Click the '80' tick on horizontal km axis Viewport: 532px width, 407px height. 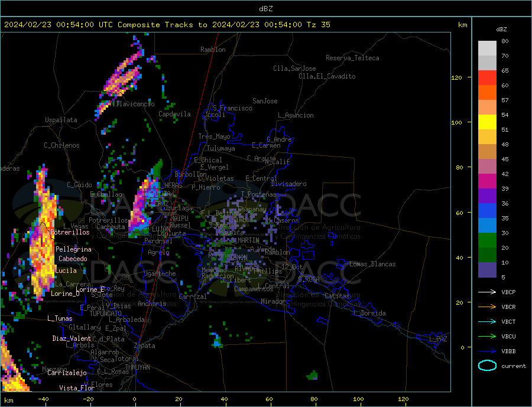click(x=314, y=399)
